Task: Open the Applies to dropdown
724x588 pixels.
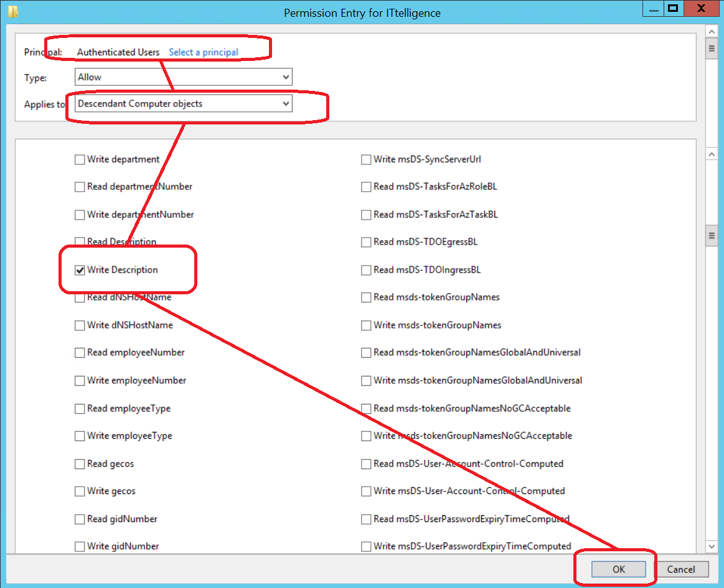Action: 183,104
